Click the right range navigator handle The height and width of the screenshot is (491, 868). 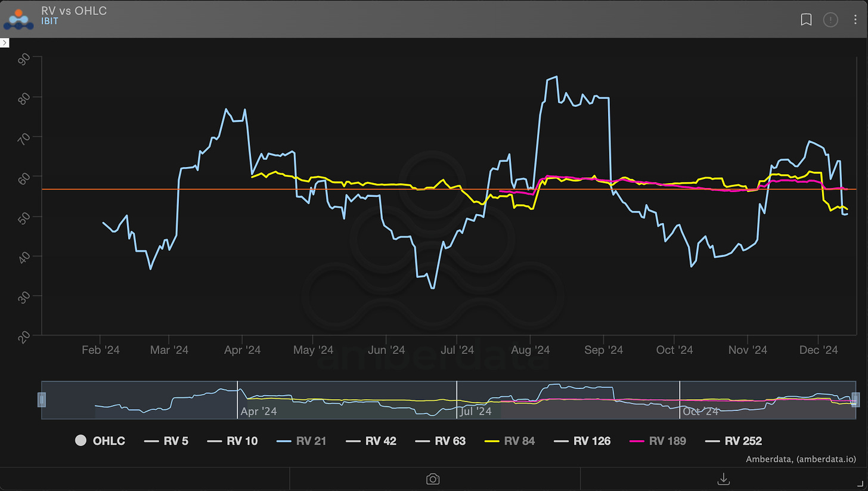click(x=855, y=399)
